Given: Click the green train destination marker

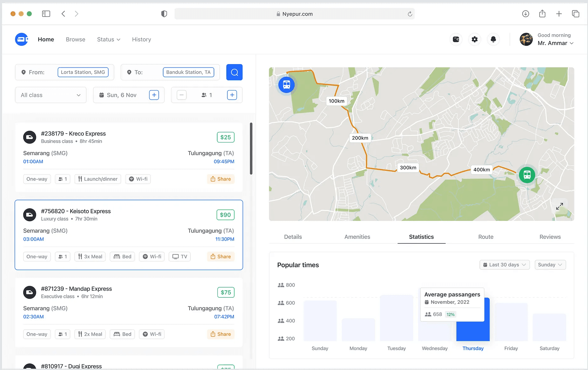Looking at the screenshot, I should pyautogui.click(x=527, y=175).
